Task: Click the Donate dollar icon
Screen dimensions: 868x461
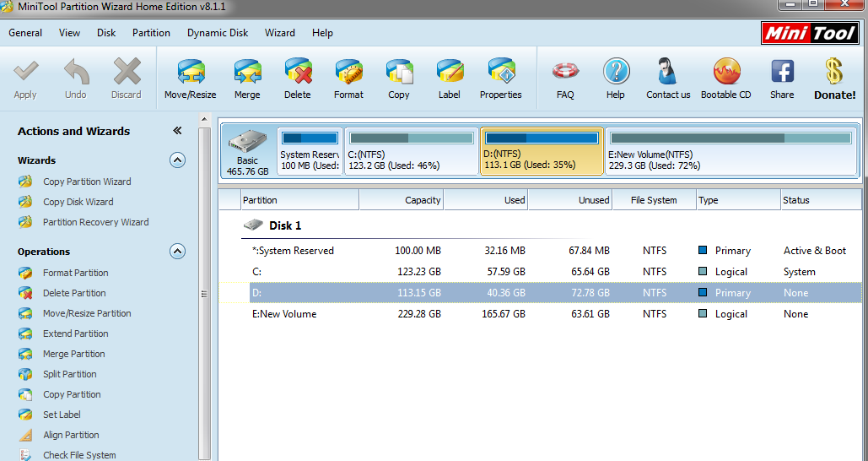Action: tap(834, 72)
